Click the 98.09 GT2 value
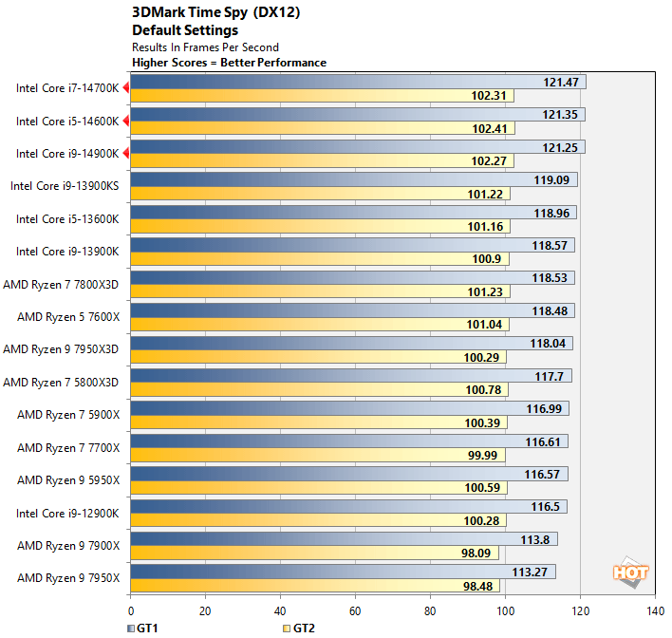The height and width of the screenshot is (638, 672). pos(476,553)
